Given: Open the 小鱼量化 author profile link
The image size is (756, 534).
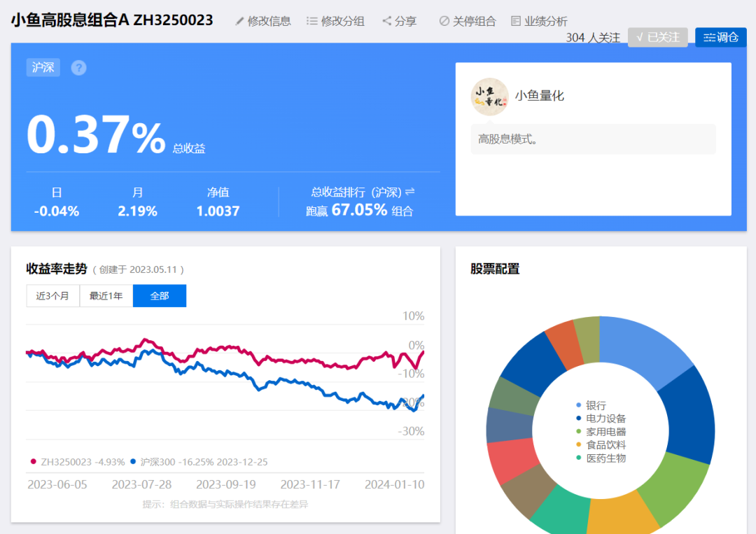Looking at the screenshot, I should (539, 96).
